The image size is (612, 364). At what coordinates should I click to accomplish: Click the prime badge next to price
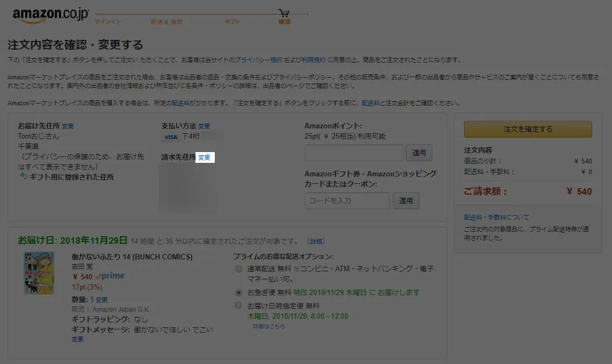tap(110, 276)
